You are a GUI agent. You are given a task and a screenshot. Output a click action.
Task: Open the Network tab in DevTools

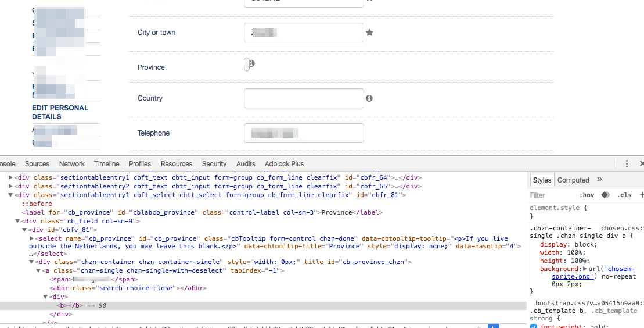pyautogui.click(x=72, y=164)
